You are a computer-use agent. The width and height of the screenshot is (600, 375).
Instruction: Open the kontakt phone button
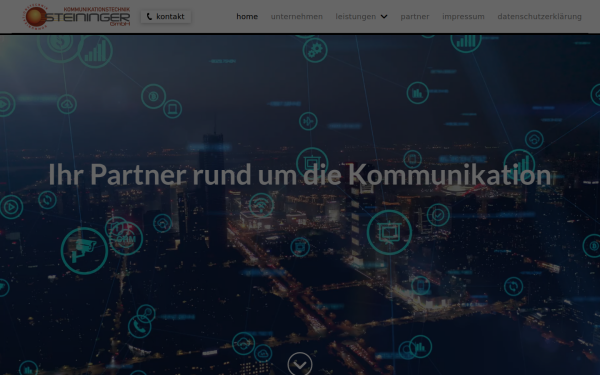click(x=166, y=16)
